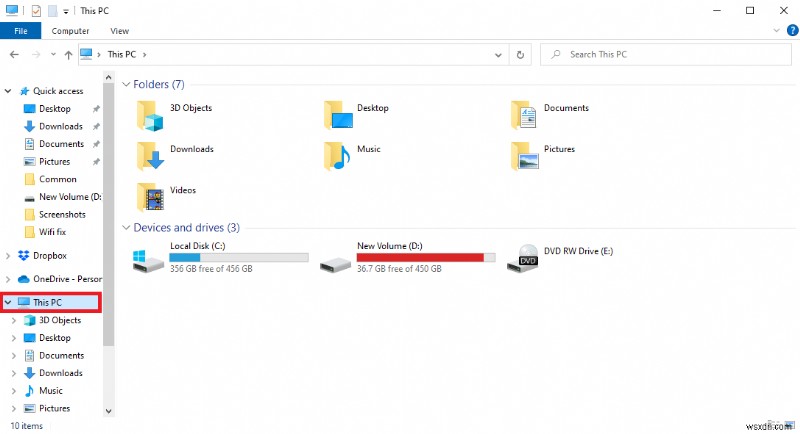Expand the OneDrive - Personal tree node

click(8, 279)
